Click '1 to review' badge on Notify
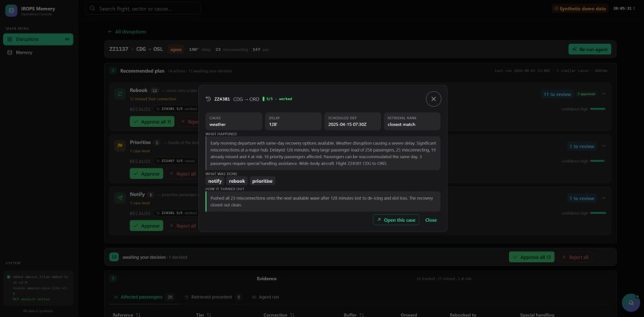Image resolution: width=644 pixels, height=317 pixels. tap(582, 198)
